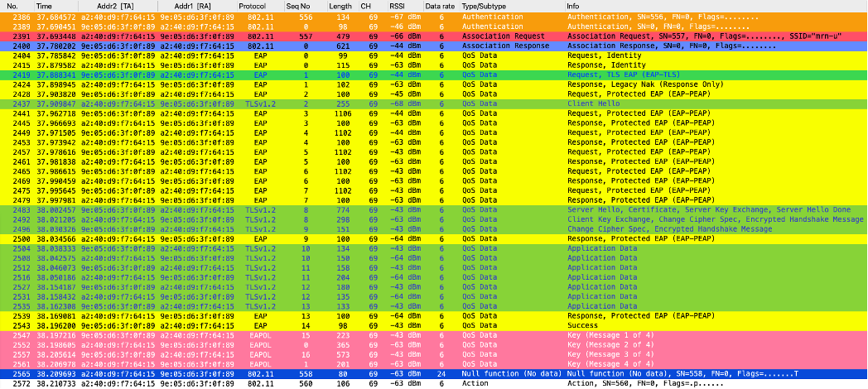The height and width of the screenshot is (389, 868).
Task: Sort by the Info column header
Action: 573,6
